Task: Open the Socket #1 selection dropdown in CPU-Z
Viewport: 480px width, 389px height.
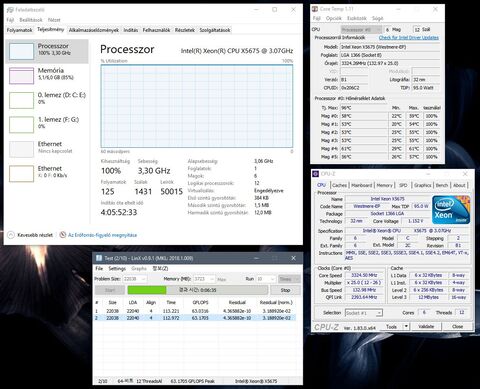Action: click(364, 313)
